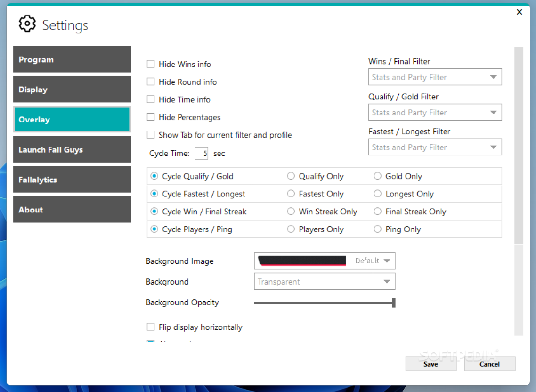Cancel the settings changes
Viewport: 536px width, 392px height.
click(x=489, y=364)
